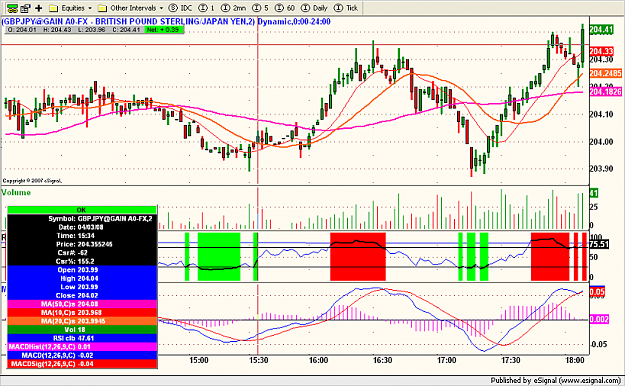Click the MACDHist(12,26,9,C) 0.01 row
Image resolution: width=625 pixels, height=386 pixels.
[x=82, y=347]
